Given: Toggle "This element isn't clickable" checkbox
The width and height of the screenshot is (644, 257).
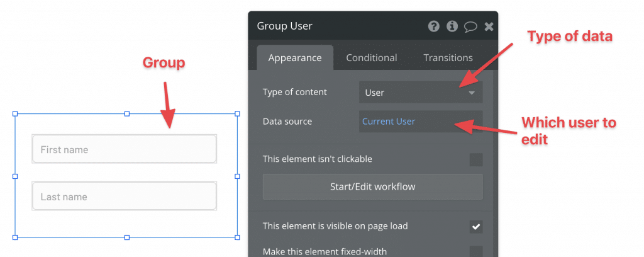Looking at the screenshot, I should [x=476, y=159].
